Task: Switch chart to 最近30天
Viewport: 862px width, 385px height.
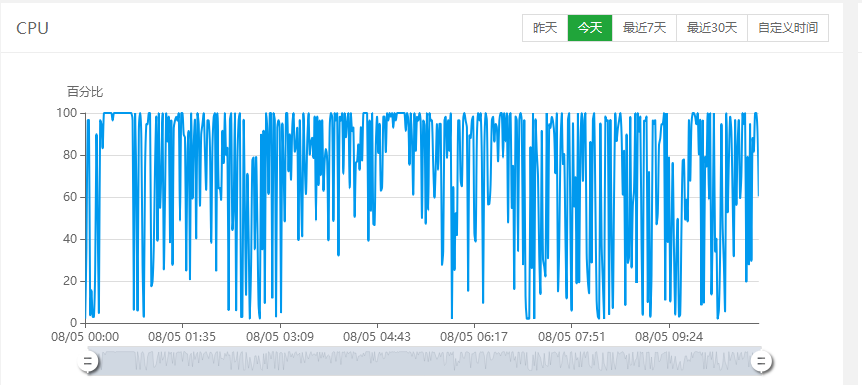Action: (x=712, y=28)
